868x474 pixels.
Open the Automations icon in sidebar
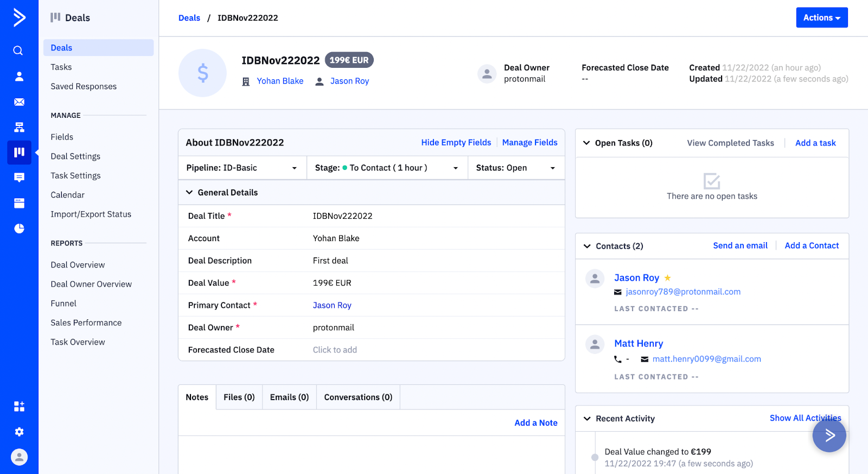pyautogui.click(x=19, y=127)
